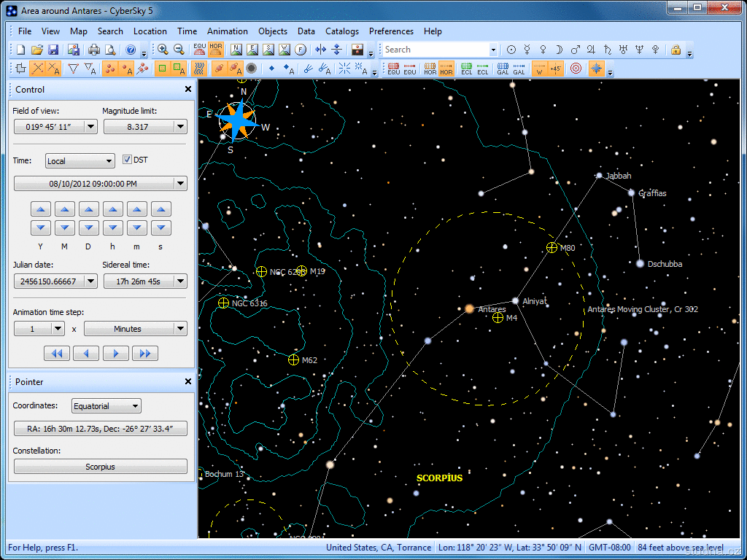Toggle the compass rose display button

597,69
